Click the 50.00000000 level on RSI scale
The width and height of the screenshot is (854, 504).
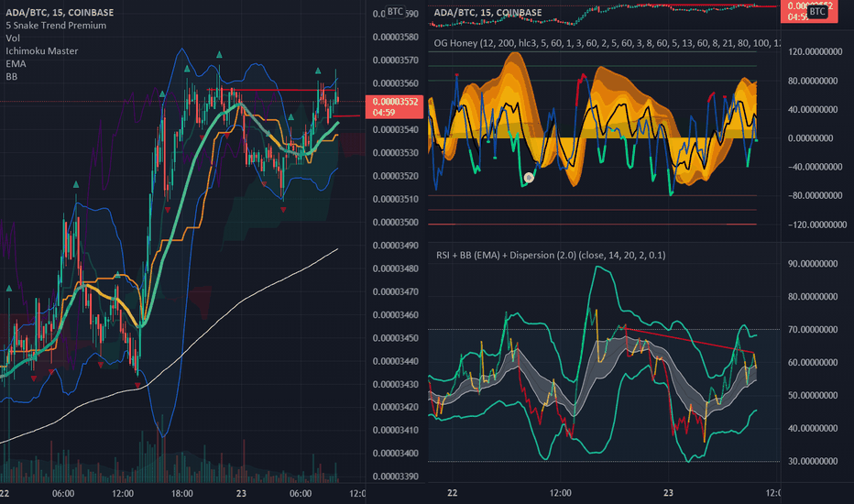[x=813, y=396]
